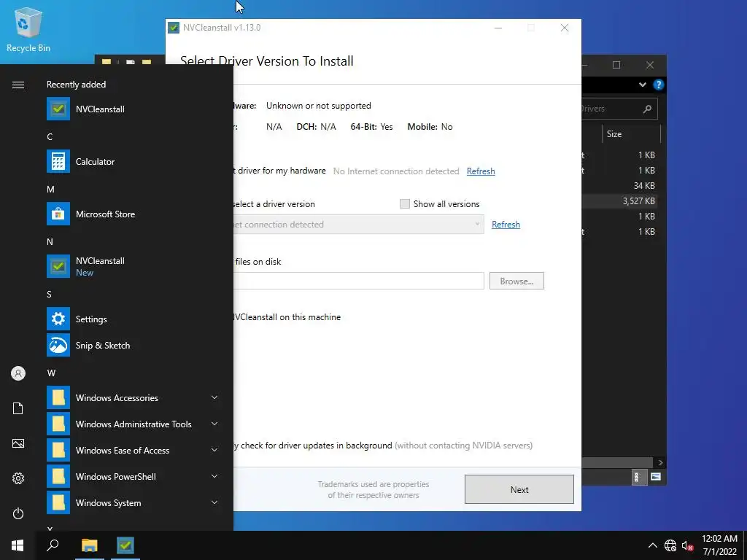
Task: Click Next button in NVCleanstall
Action: pyautogui.click(x=519, y=489)
